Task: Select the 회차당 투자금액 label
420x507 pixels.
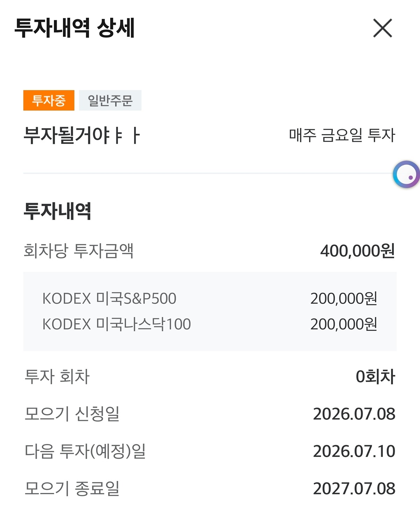Action: point(79,251)
